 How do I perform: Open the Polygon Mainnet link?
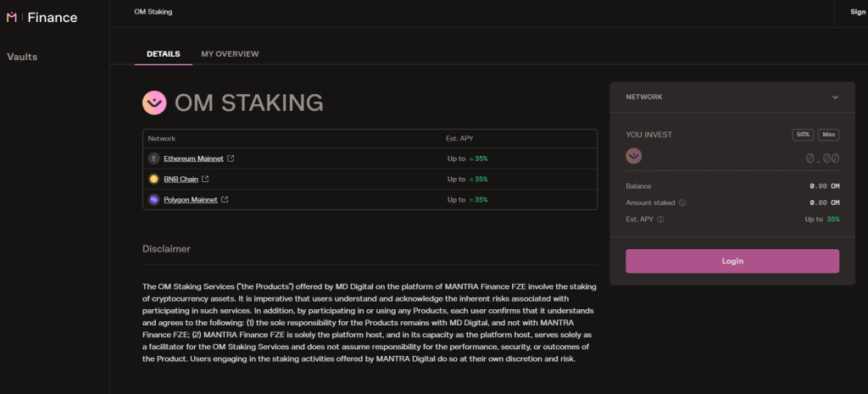191,199
